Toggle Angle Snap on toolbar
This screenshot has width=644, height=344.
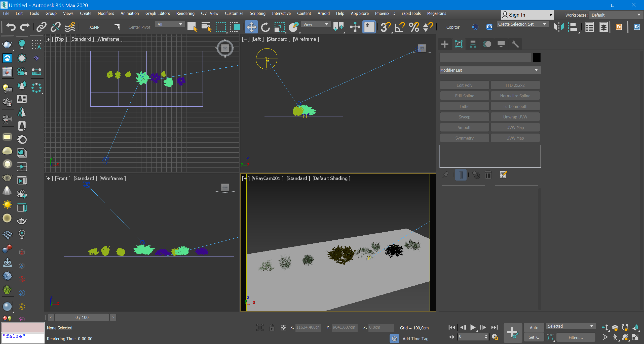tap(399, 27)
